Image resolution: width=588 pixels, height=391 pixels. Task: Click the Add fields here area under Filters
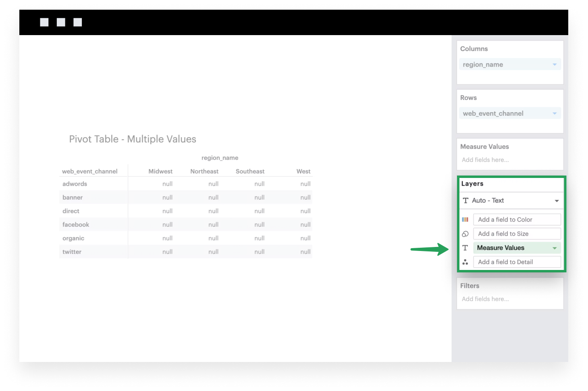pyautogui.click(x=485, y=299)
